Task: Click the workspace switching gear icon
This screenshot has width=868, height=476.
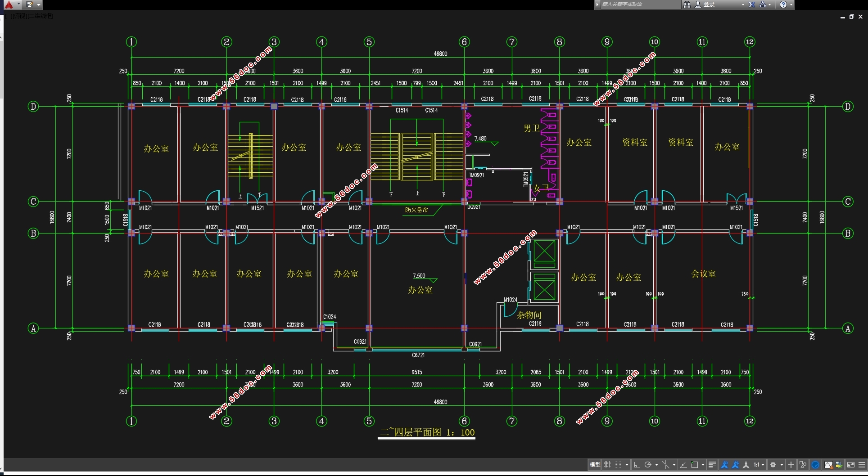Action: click(x=773, y=465)
